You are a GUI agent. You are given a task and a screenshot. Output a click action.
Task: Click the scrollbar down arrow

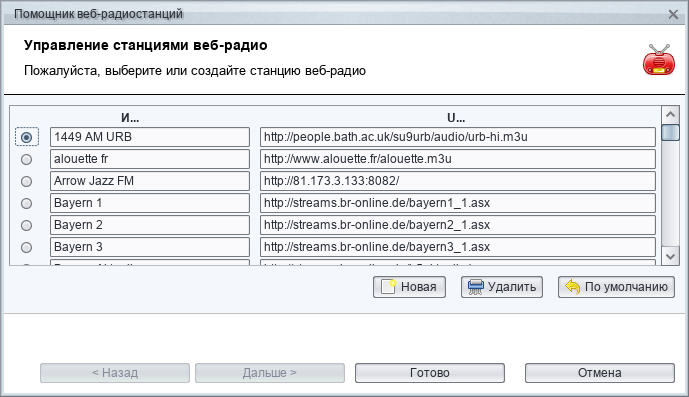click(671, 256)
